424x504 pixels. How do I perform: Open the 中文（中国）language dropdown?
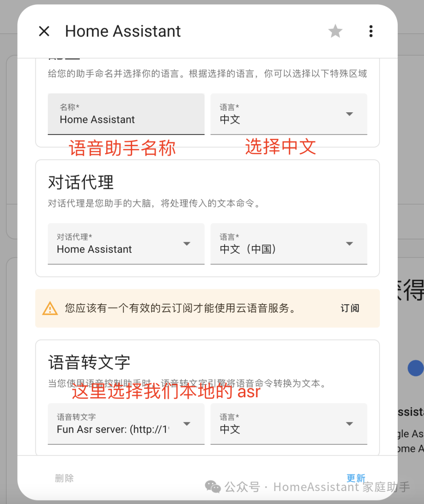tap(289, 244)
